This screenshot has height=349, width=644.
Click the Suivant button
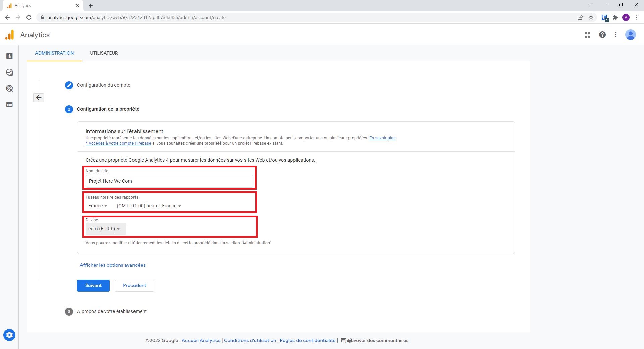point(93,286)
